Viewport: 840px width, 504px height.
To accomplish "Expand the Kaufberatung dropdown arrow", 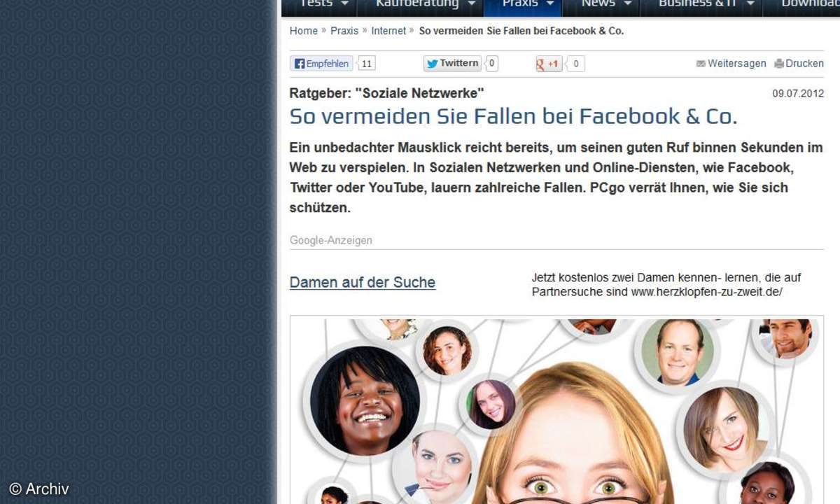I will tap(472, 4).
